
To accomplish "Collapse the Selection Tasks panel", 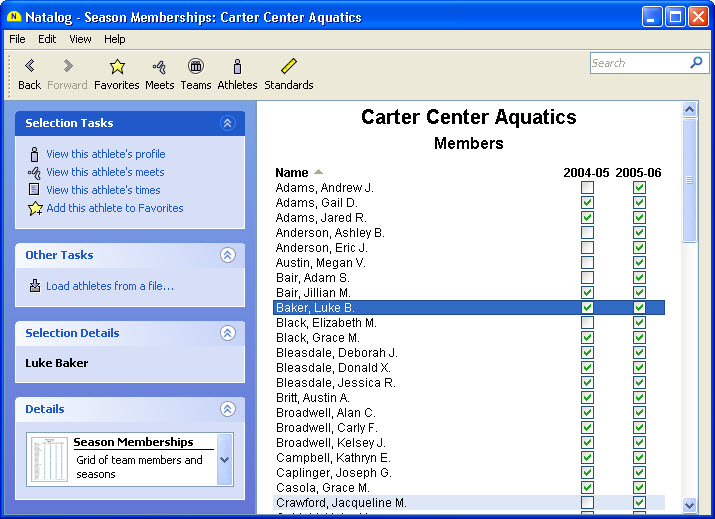I will (227, 123).
